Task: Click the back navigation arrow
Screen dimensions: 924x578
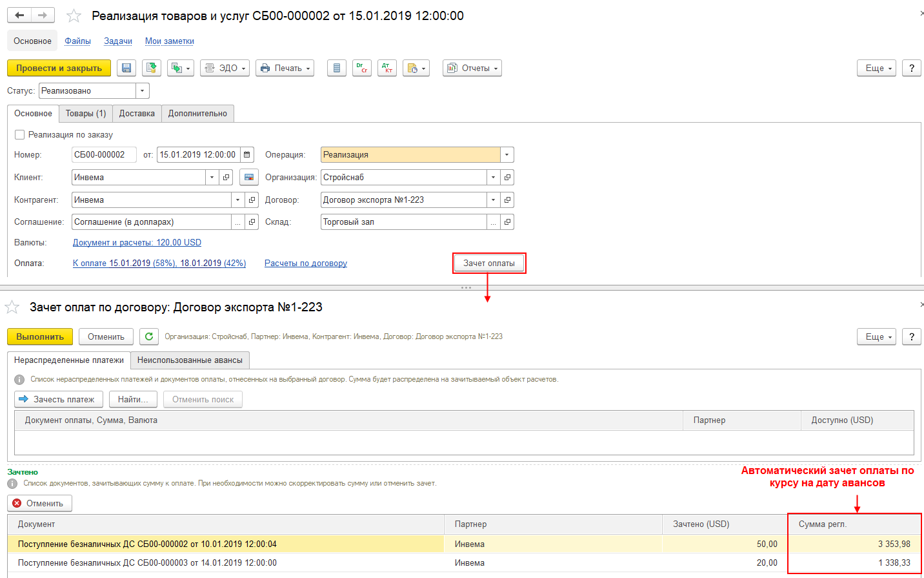Action: pos(19,15)
